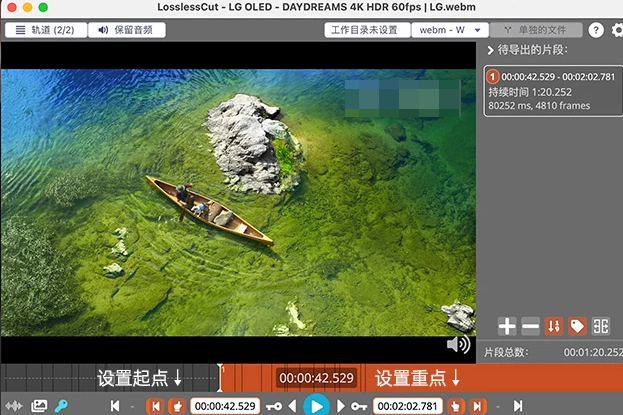Remove the current segment with the minus icon
Screen dimensions: 623x415
tap(530, 326)
